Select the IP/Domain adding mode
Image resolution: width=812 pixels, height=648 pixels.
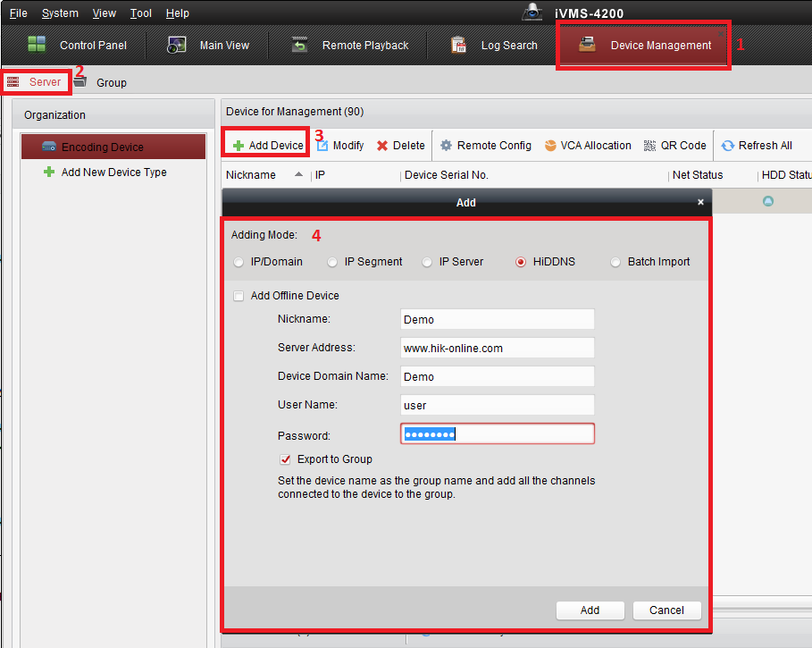point(238,263)
